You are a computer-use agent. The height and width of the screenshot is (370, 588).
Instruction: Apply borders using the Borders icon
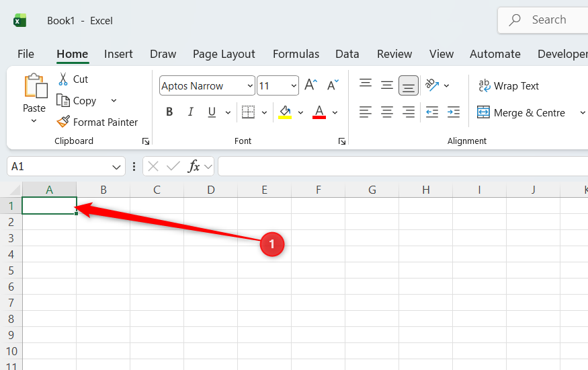(248, 112)
